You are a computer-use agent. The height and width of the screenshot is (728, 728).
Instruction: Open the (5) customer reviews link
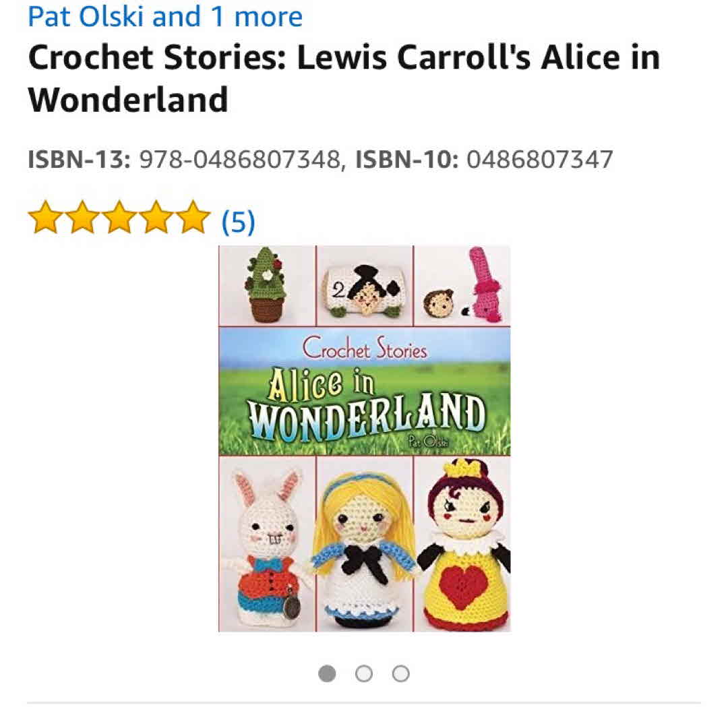pos(238,221)
